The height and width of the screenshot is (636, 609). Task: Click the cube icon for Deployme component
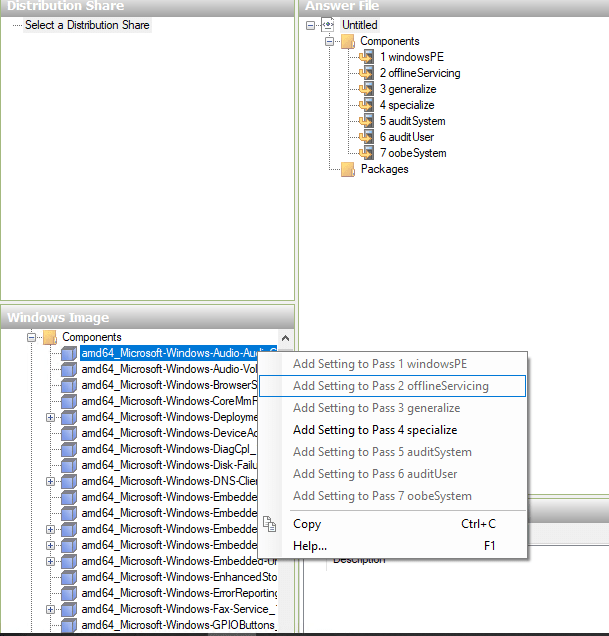69,417
